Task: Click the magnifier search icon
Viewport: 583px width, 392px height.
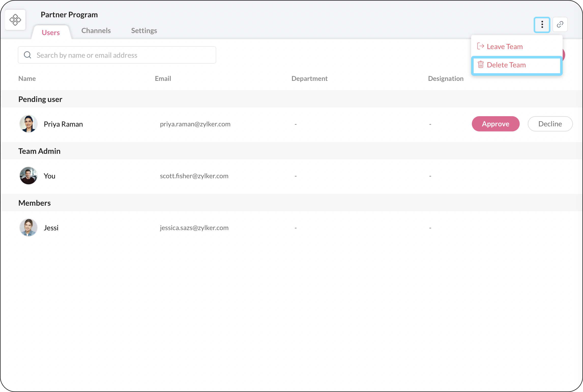Action: click(27, 55)
